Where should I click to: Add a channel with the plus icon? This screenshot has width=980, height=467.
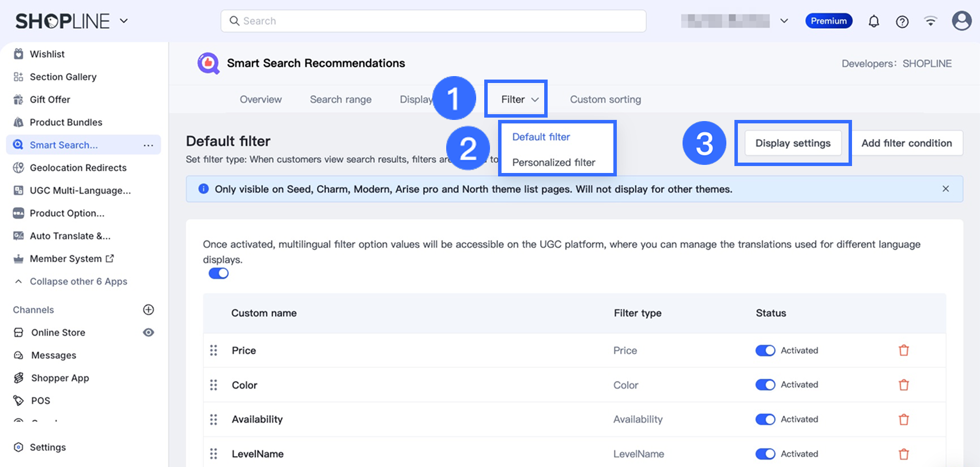[x=148, y=310]
